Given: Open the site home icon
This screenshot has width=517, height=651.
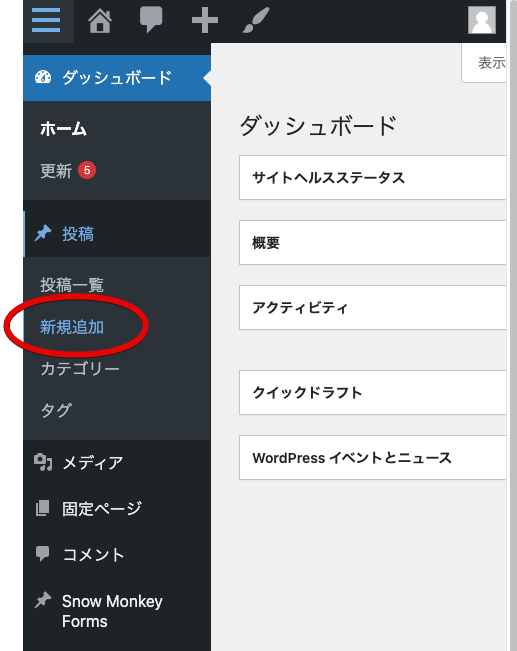Looking at the screenshot, I should coord(100,20).
